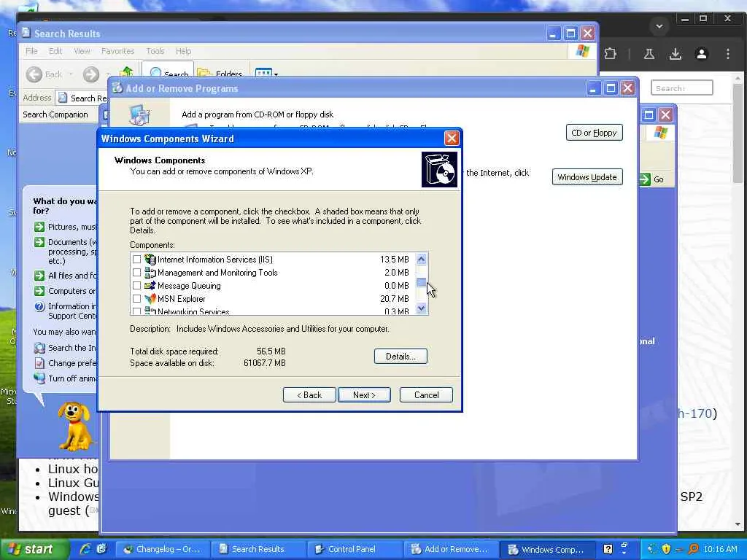Image resolution: width=747 pixels, height=560 pixels.
Task: Switch to Windows Components taskbar item
Action: [x=547, y=550]
